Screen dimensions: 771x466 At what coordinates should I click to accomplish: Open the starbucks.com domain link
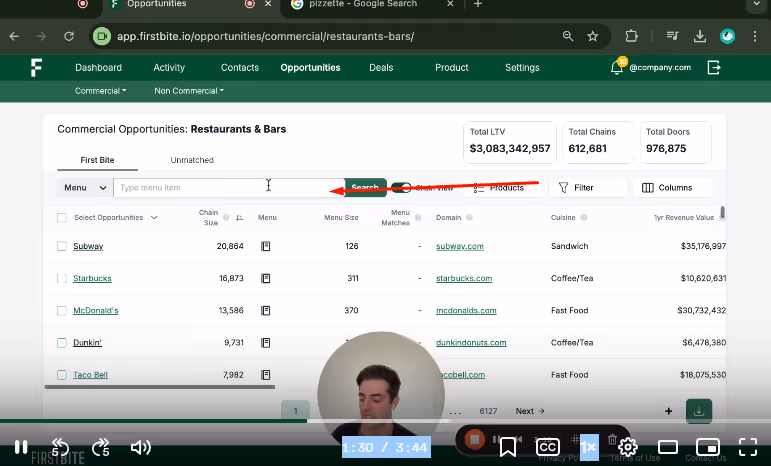464,278
